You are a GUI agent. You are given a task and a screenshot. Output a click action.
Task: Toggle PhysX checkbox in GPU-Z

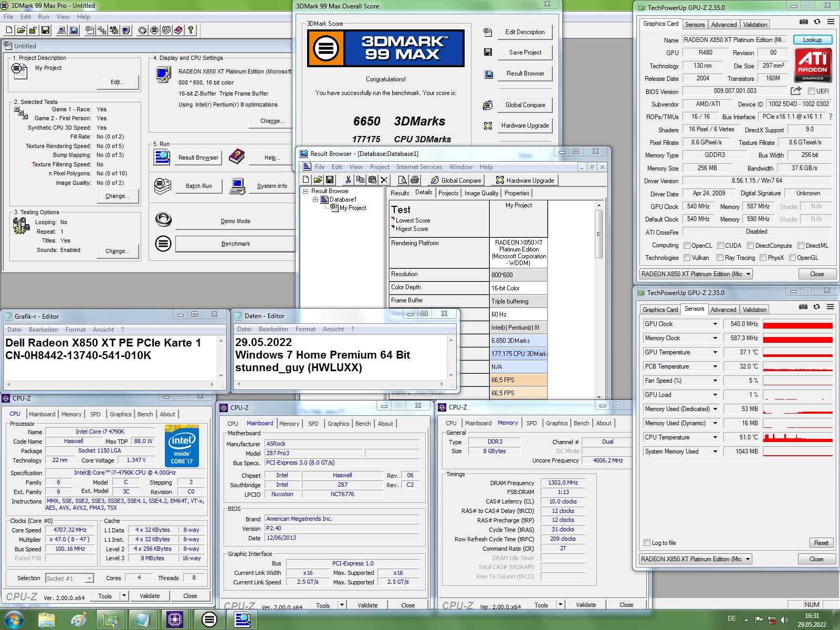click(763, 258)
